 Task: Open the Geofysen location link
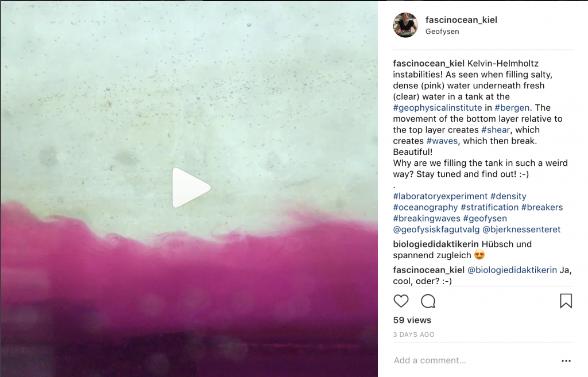coord(442,32)
